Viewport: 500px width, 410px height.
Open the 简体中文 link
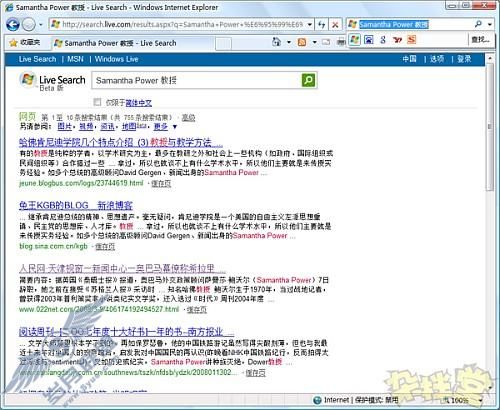[138, 103]
